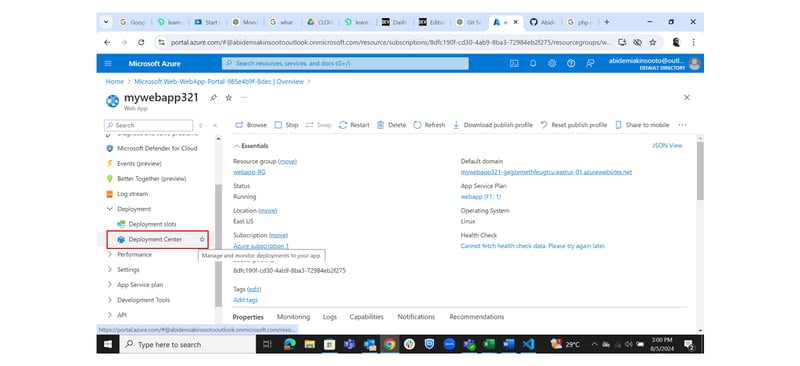The image size is (800, 366).
Task: Click Add tags link
Action: tap(245, 300)
